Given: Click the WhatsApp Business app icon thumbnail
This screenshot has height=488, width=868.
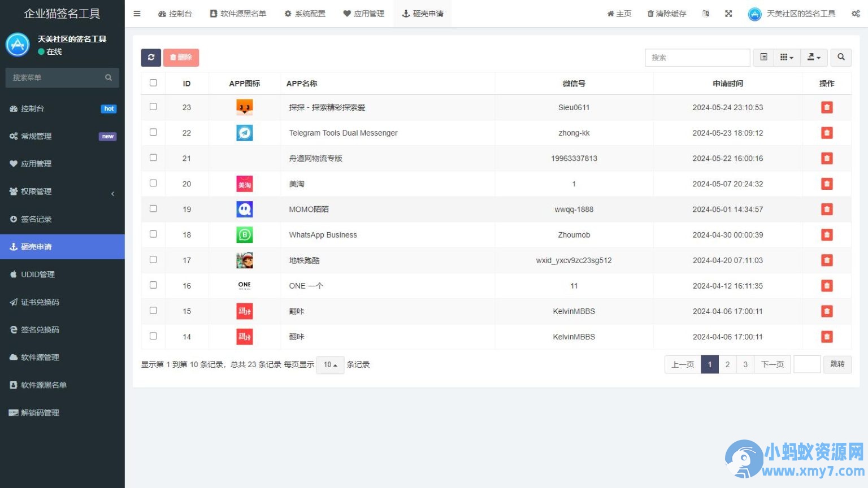Looking at the screenshot, I should pos(245,234).
